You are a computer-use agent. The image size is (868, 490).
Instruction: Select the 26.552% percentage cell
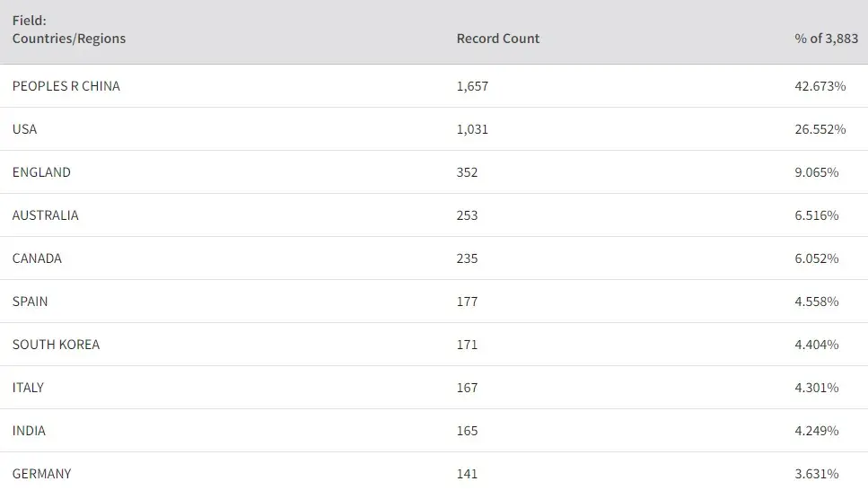820,129
